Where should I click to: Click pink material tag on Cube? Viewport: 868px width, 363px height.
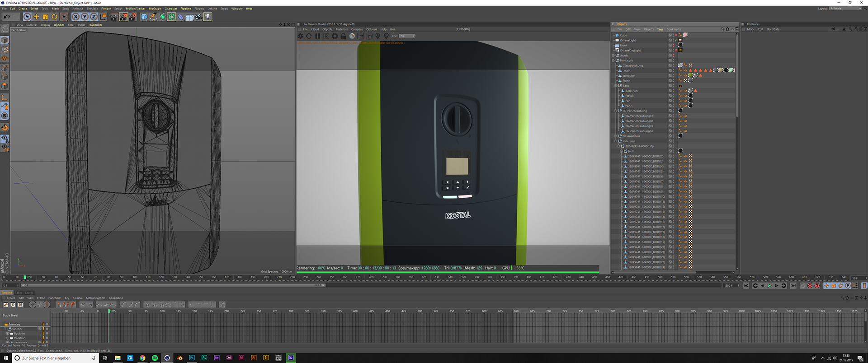(685, 35)
